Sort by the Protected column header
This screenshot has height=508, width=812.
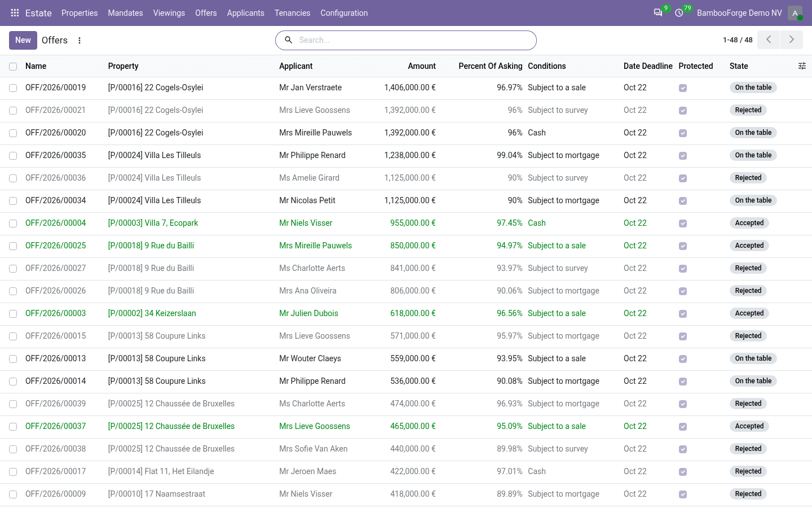tap(696, 66)
